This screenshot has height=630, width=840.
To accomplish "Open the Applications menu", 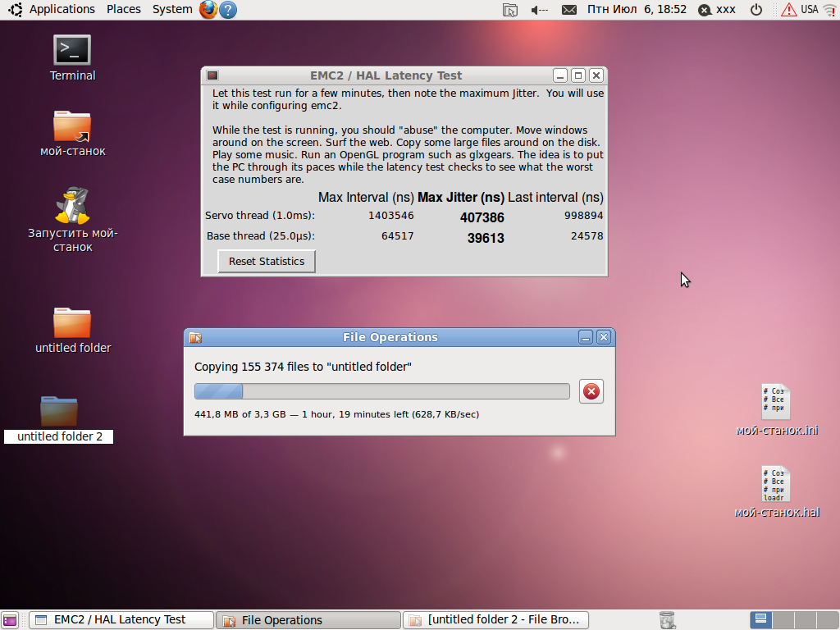I will tap(62, 9).
